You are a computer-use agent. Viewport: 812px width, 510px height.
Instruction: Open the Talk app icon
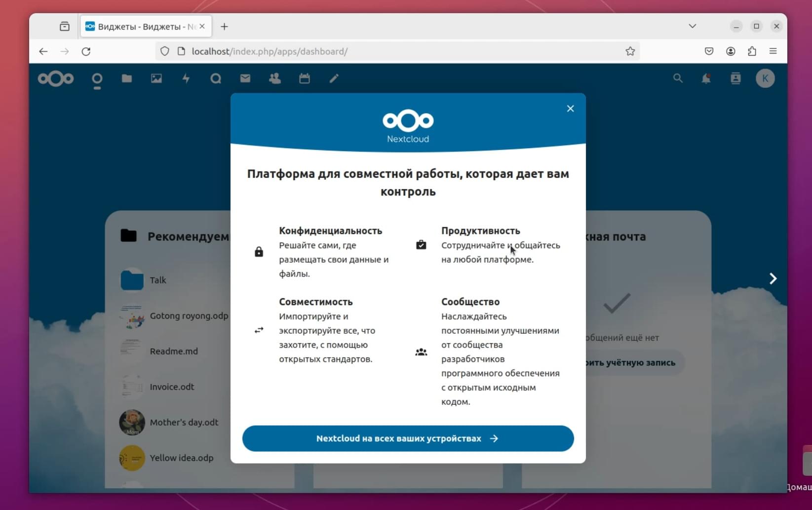coord(216,78)
